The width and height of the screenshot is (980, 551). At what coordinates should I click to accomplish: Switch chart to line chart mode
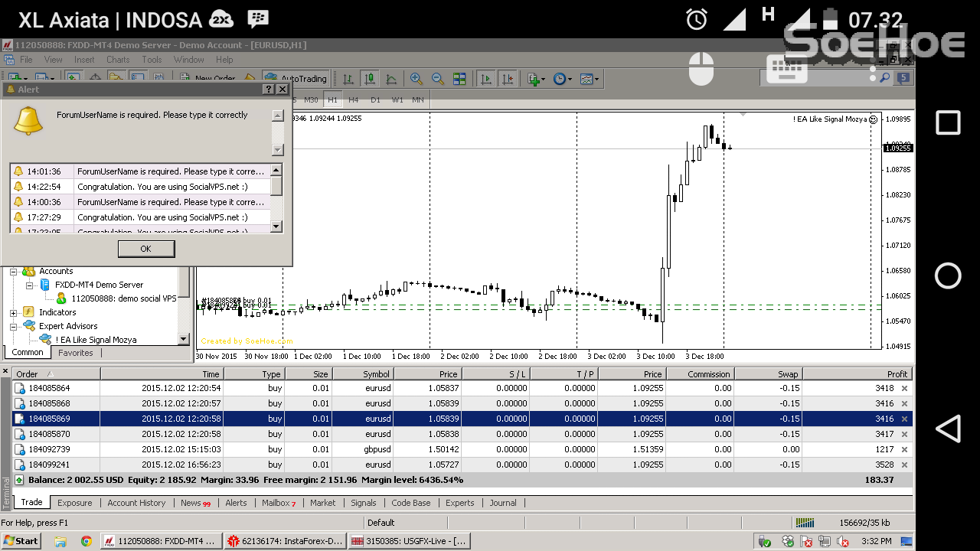390,78
